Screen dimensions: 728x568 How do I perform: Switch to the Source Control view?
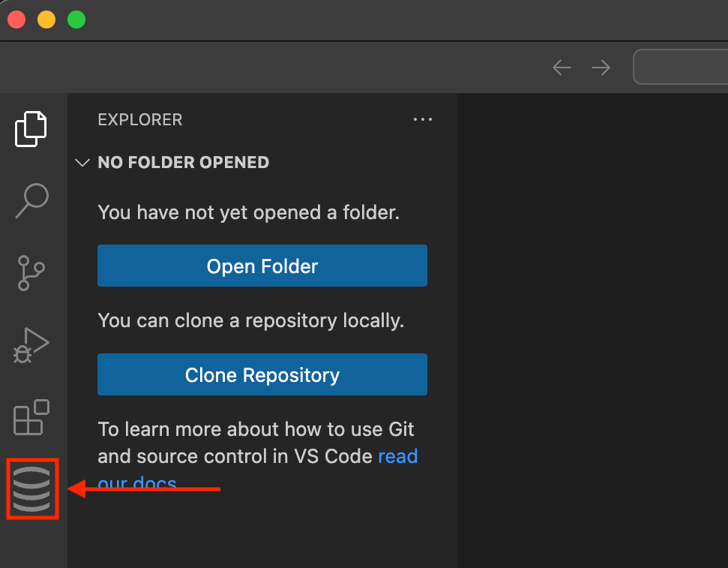pyautogui.click(x=31, y=273)
